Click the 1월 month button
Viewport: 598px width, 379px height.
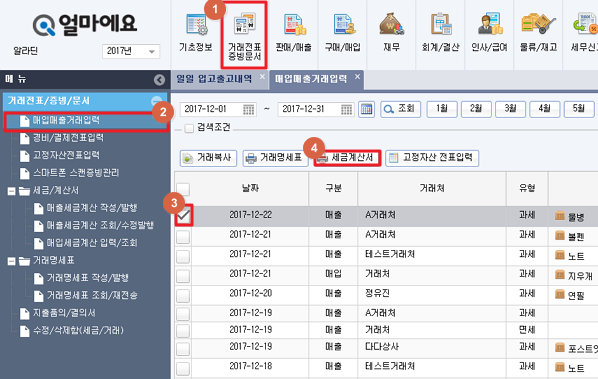[442, 109]
